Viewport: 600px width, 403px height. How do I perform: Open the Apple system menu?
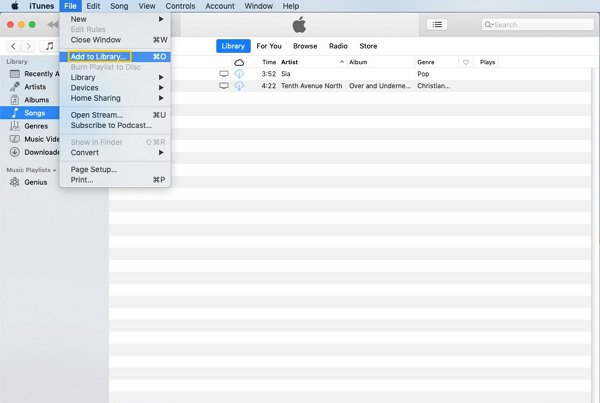pyautogui.click(x=15, y=6)
